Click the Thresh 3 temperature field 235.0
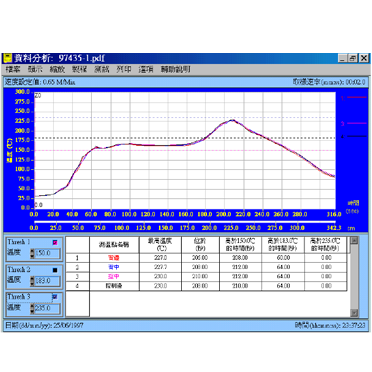The height and width of the screenshot is (372, 372). [x=47, y=308]
